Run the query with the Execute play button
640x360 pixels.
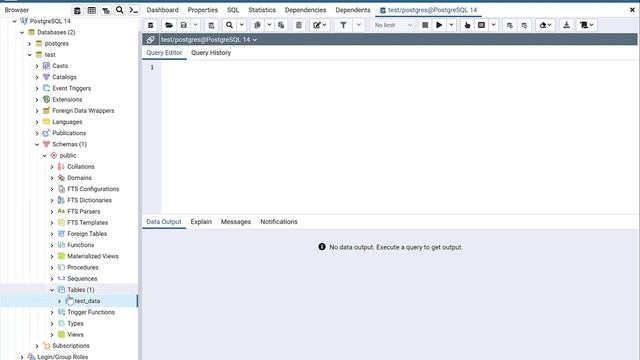[x=439, y=25]
